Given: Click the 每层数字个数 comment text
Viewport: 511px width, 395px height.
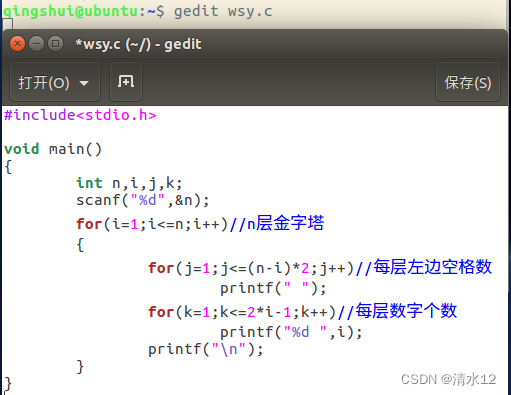Looking at the screenshot, I should [406, 311].
